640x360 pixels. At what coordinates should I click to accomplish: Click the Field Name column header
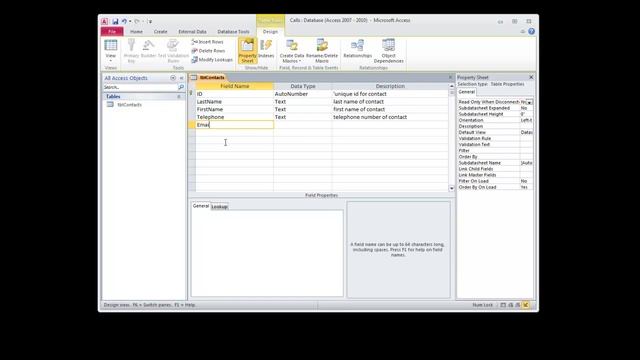point(235,86)
